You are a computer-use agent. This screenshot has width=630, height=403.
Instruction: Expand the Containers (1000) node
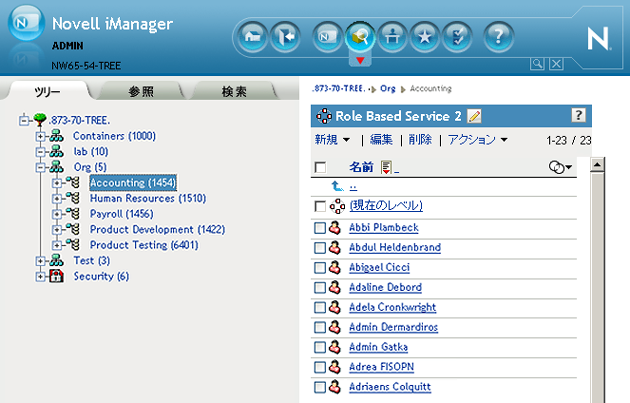point(40,136)
